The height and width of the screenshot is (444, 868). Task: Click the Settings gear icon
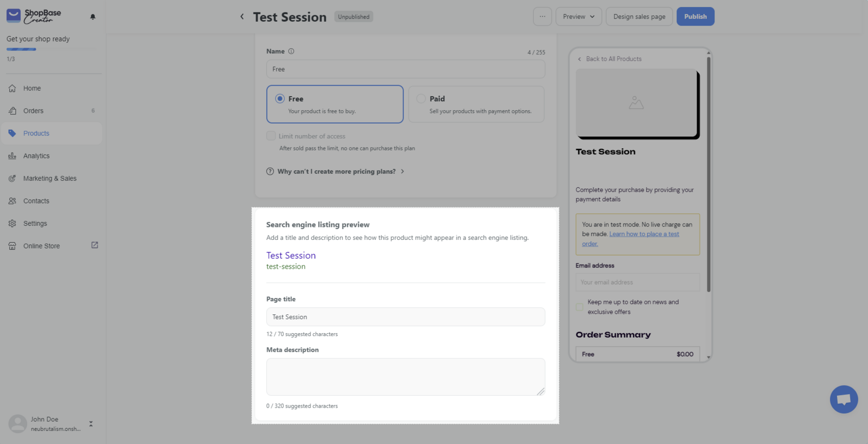pos(12,223)
